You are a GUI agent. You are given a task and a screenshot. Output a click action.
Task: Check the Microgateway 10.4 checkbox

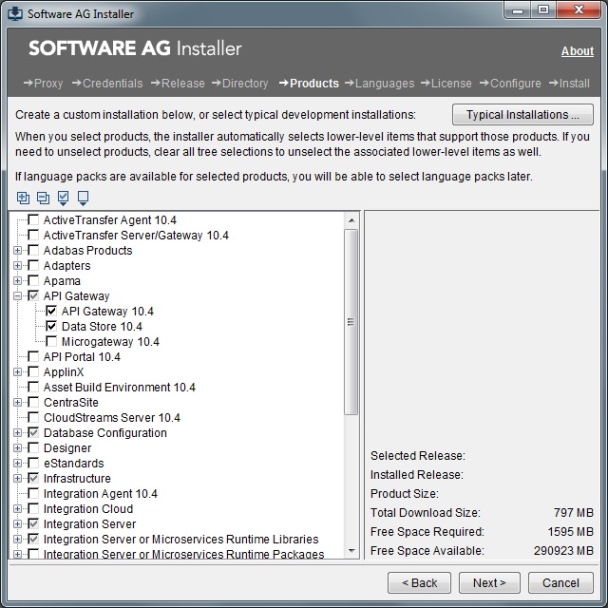51,341
